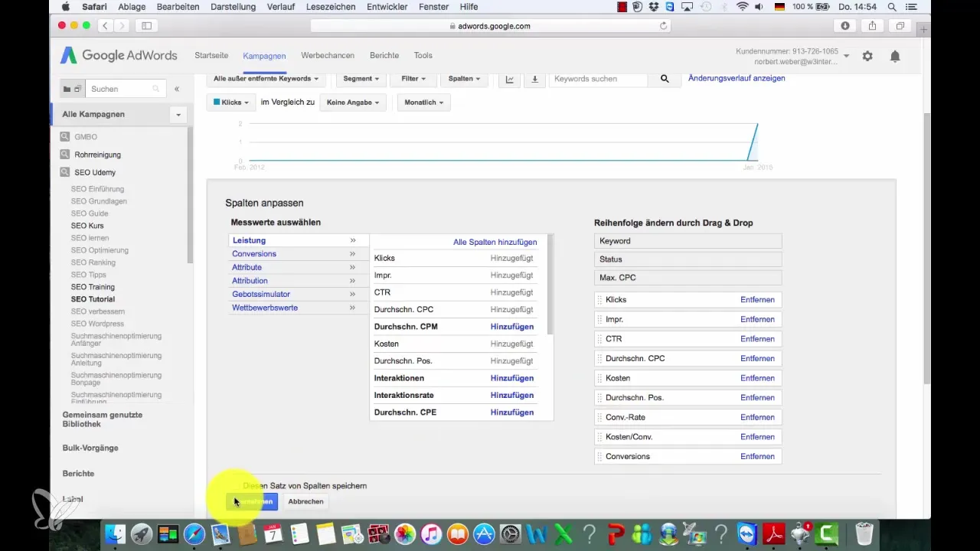Expand the Gebotssimulator metric category
Screen dimensions: 980x551
coord(299,294)
